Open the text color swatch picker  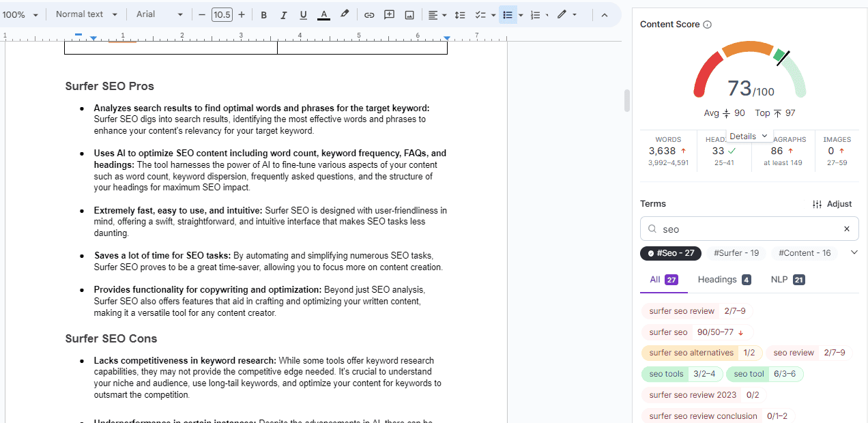pyautogui.click(x=323, y=14)
